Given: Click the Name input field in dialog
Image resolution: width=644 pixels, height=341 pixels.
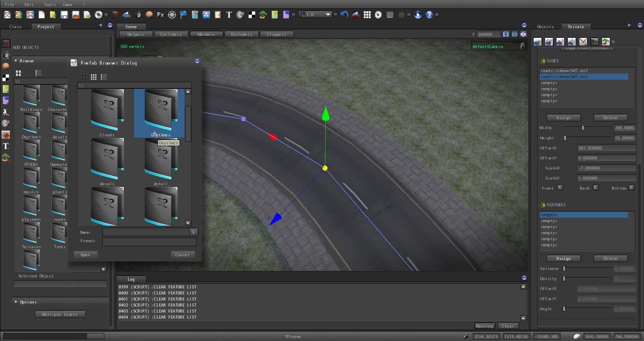Looking at the screenshot, I should [x=146, y=232].
